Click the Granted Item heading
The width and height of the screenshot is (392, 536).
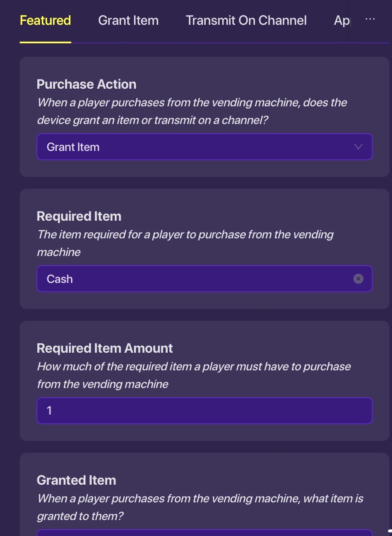click(76, 480)
